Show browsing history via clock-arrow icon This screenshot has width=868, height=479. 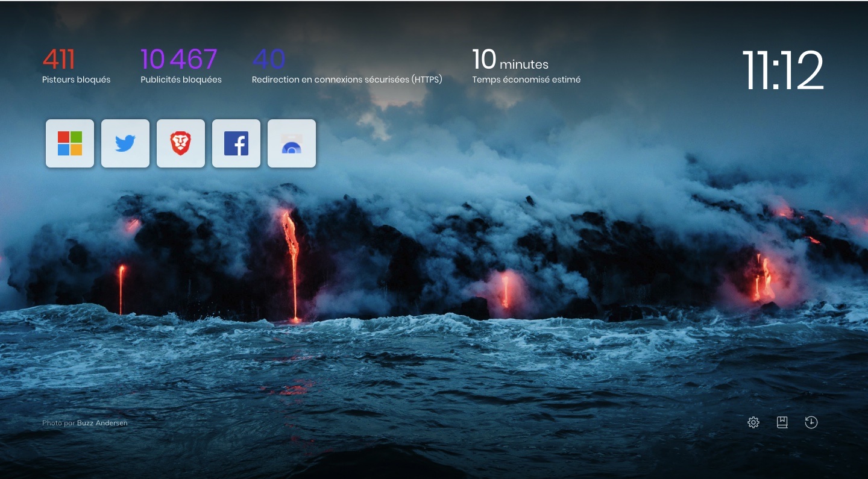811,422
